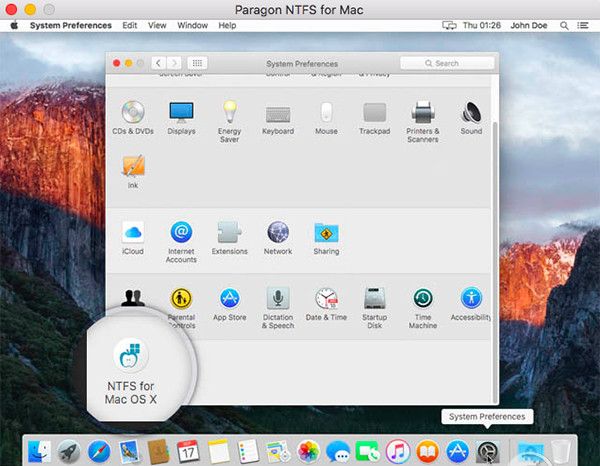Viewport: 600px width, 466px height.
Task: Open Mouse preferences
Action: (x=326, y=117)
